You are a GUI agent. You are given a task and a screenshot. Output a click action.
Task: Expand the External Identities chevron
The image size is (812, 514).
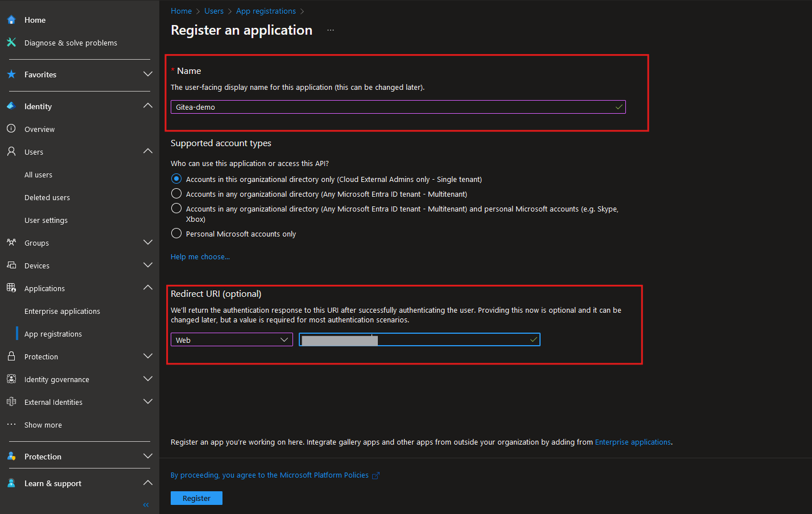click(148, 402)
